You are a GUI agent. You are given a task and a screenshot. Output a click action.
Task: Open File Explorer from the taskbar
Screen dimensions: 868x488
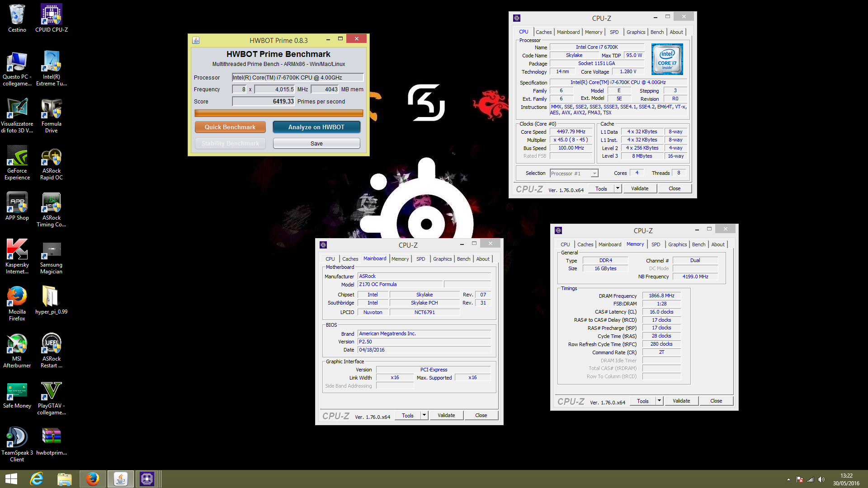click(65, 479)
